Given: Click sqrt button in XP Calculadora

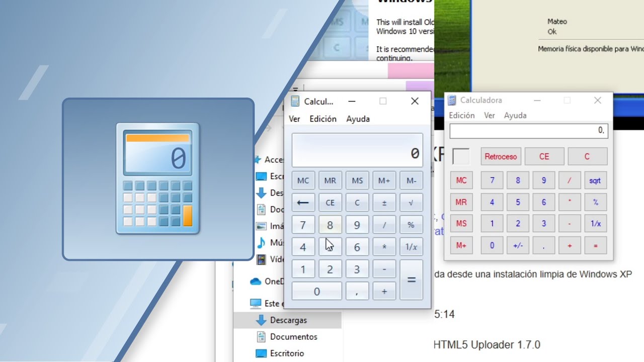Looking at the screenshot, I should (595, 180).
